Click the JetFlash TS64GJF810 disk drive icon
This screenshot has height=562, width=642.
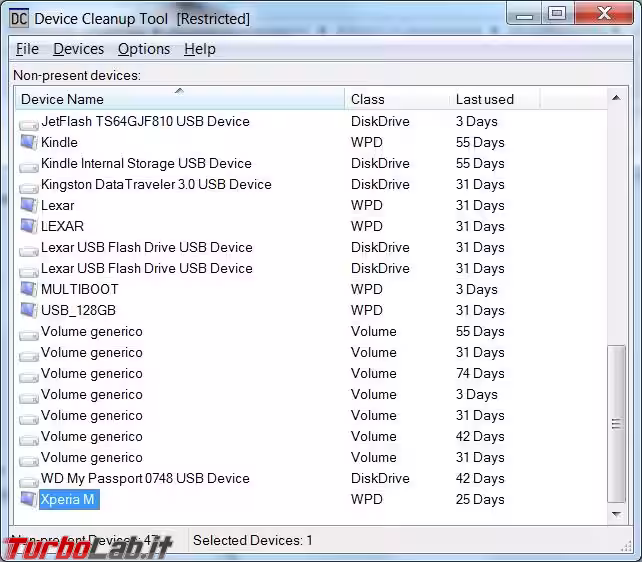point(28,122)
